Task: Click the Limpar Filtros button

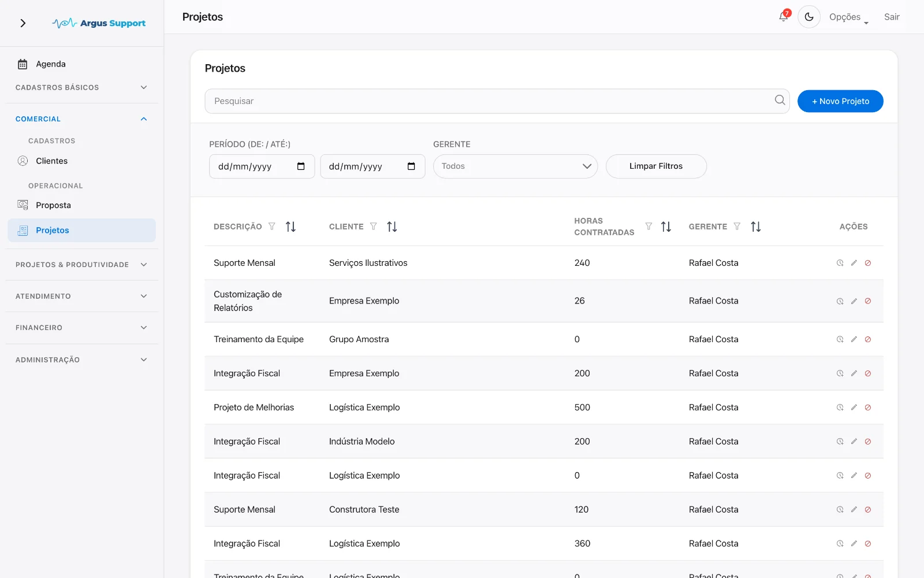Action: [x=656, y=166]
